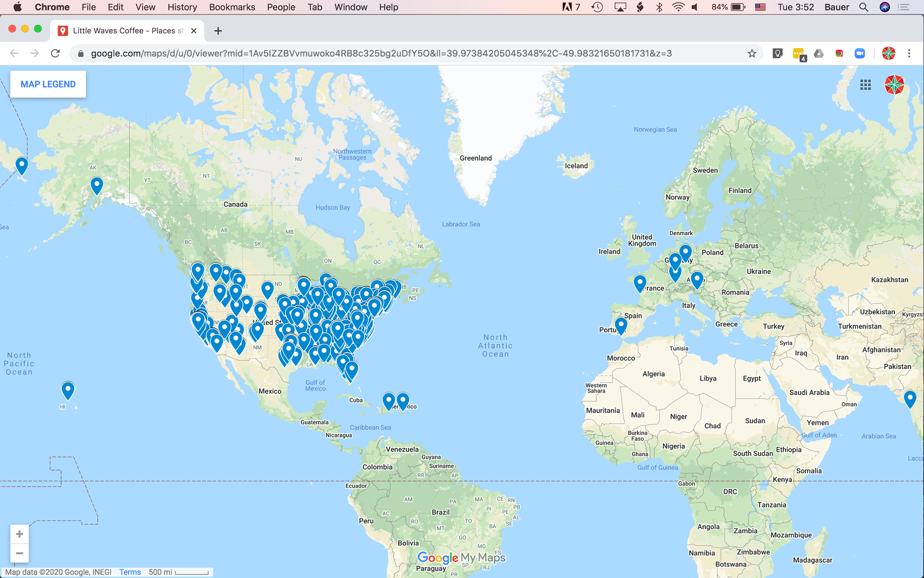Open the Chrome profile avatar in toolbar
Image resolution: width=924 pixels, height=578 pixels.
tap(888, 53)
